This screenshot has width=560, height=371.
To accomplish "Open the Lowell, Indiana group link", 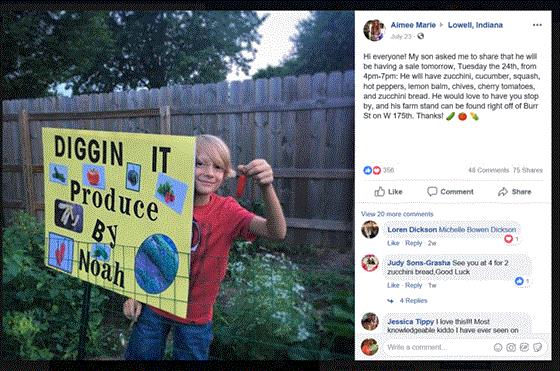I will pyautogui.click(x=475, y=25).
